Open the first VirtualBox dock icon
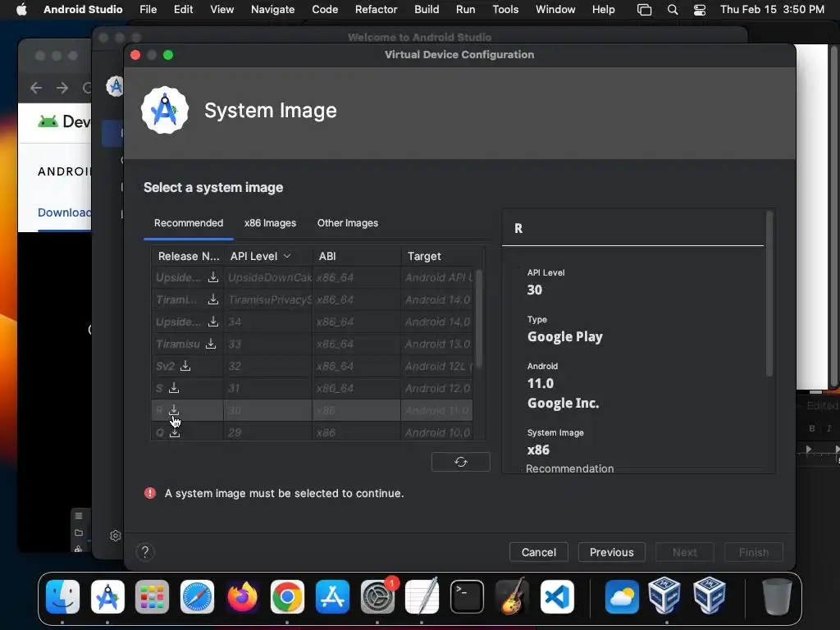 pyautogui.click(x=664, y=596)
